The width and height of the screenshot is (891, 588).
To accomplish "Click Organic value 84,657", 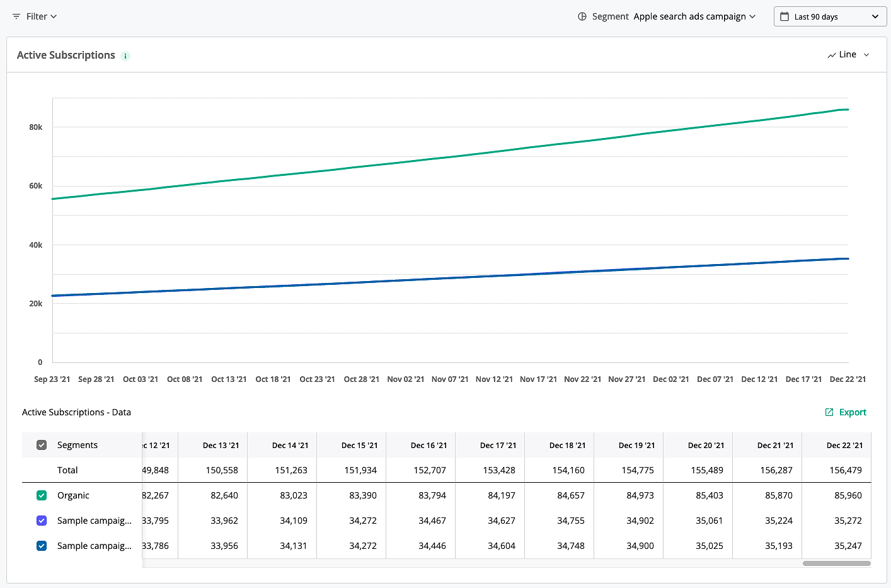I will point(571,495).
